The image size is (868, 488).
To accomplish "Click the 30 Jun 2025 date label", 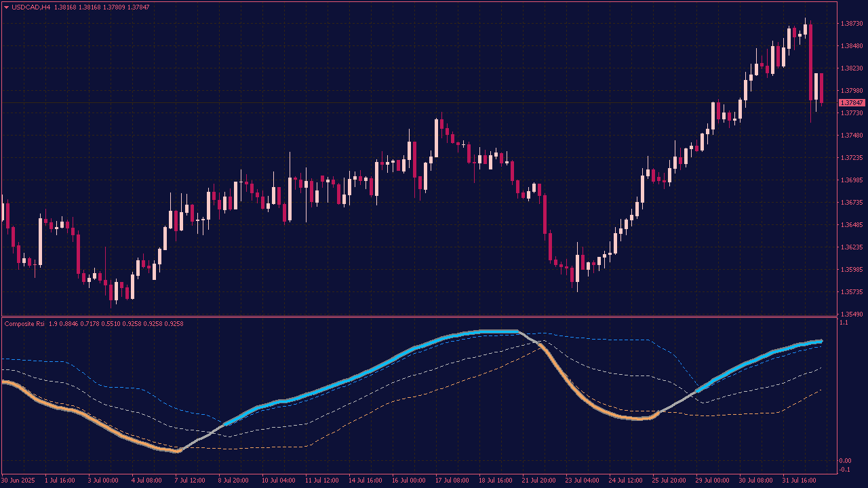I will 18,480.
